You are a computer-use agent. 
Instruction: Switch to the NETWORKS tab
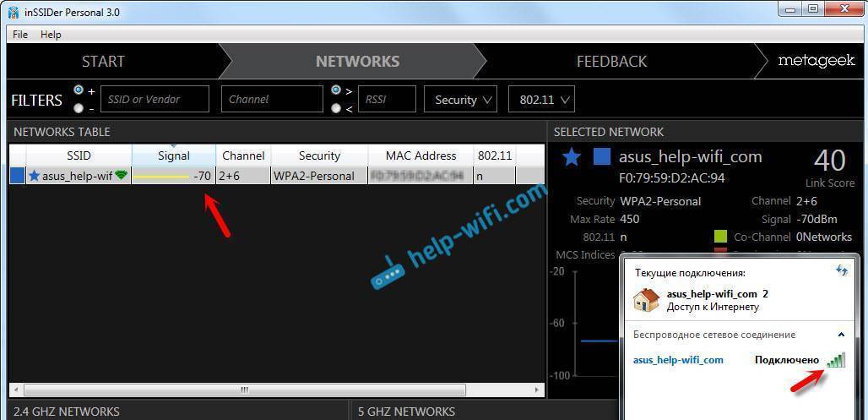[358, 61]
